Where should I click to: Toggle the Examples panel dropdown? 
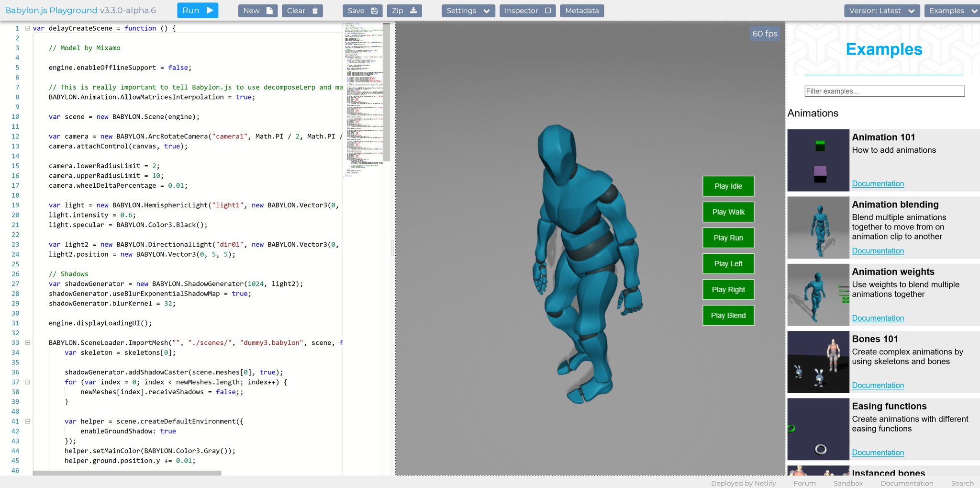pos(952,11)
